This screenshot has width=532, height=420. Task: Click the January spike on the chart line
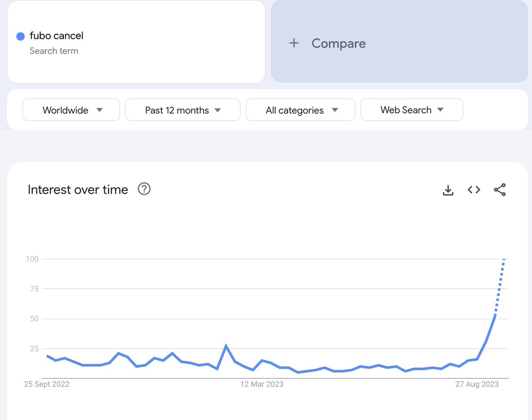tap(226, 345)
